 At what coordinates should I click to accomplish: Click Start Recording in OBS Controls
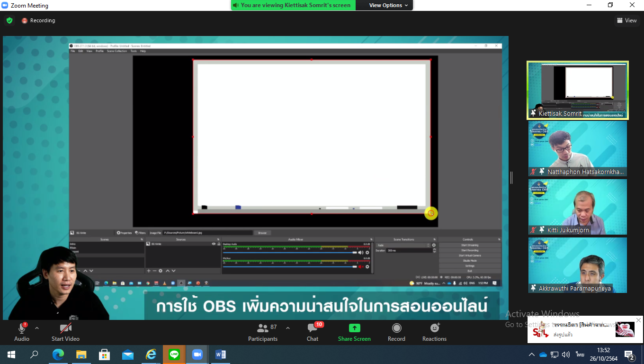click(x=470, y=250)
